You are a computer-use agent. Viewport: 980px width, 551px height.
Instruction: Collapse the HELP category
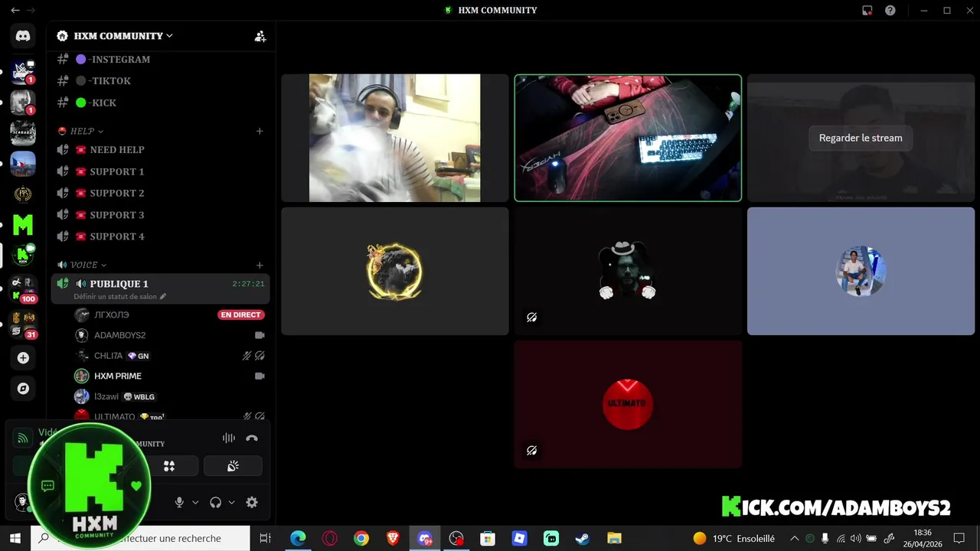[x=87, y=132]
